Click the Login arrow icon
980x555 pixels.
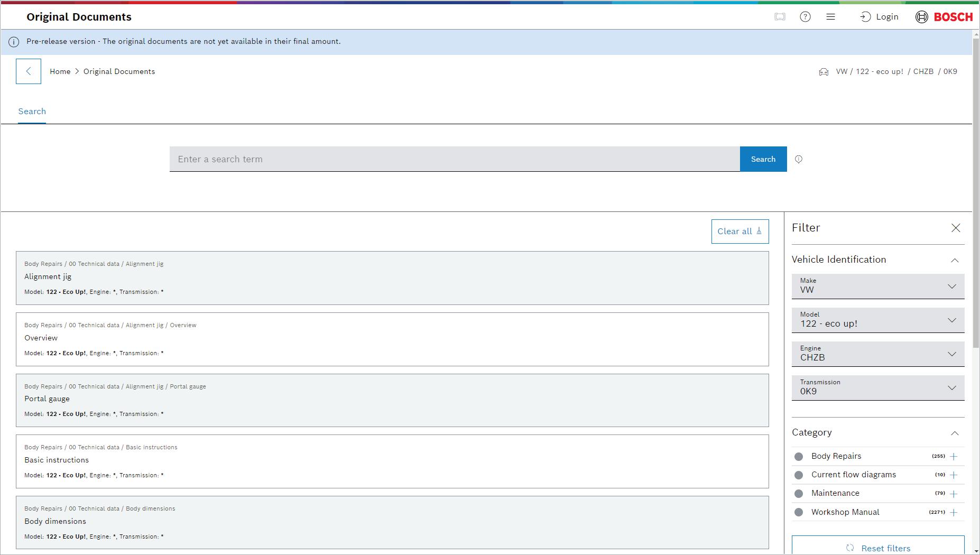tap(865, 17)
